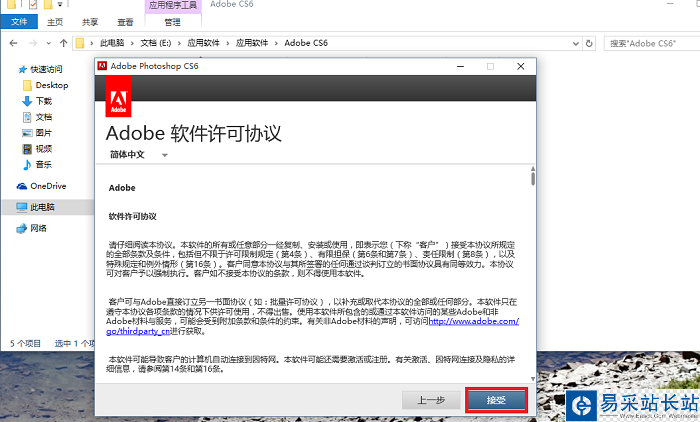Expand the breadcrumb chevron after 文档 (E:)

coord(179,43)
